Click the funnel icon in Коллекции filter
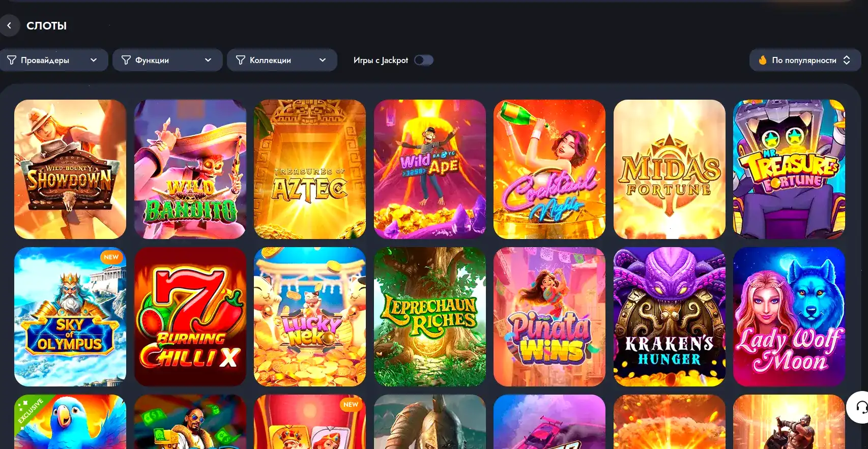The height and width of the screenshot is (449, 868). 241,60
